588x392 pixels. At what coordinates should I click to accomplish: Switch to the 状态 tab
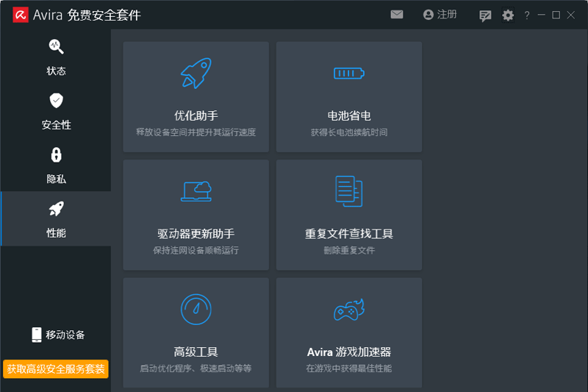point(56,57)
